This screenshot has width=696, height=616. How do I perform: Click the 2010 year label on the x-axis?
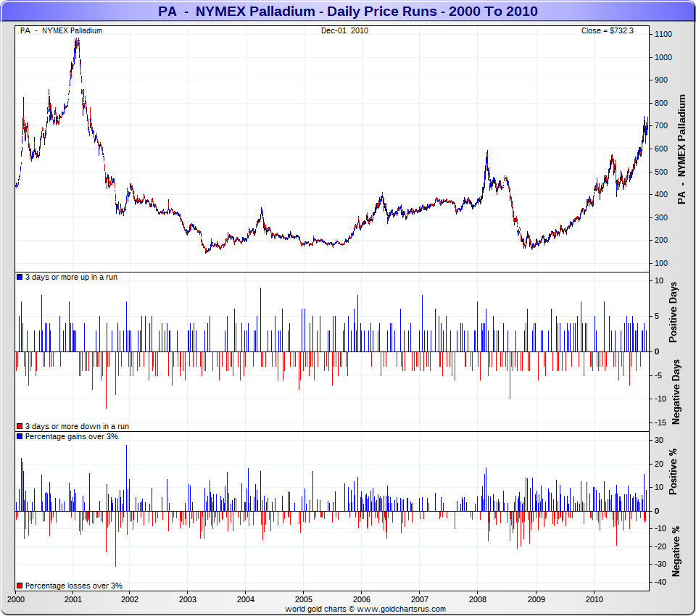pyautogui.click(x=594, y=599)
